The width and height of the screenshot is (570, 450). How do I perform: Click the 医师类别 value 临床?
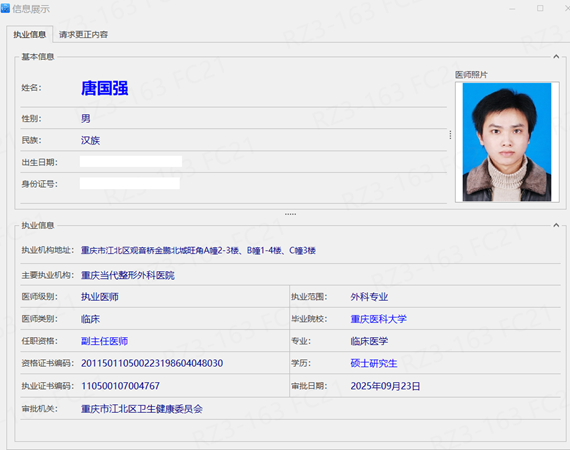[90, 319]
